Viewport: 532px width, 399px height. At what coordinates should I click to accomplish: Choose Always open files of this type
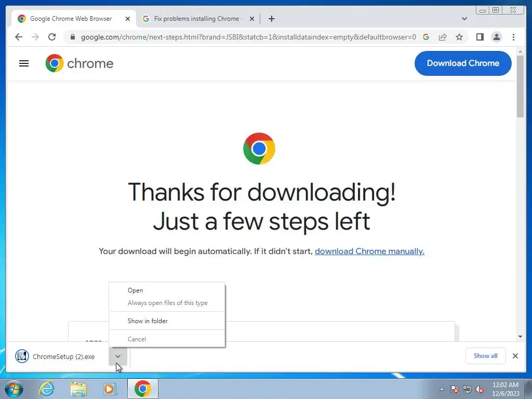(x=167, y=303)
